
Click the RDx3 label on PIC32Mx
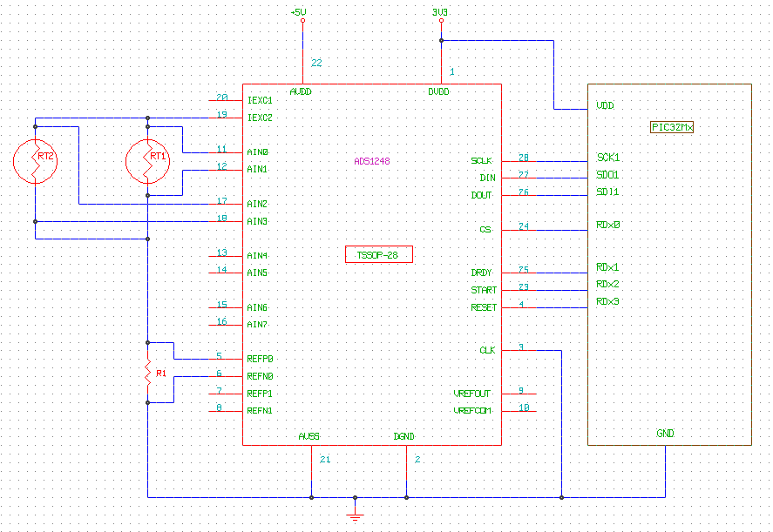tap(607, 302)
